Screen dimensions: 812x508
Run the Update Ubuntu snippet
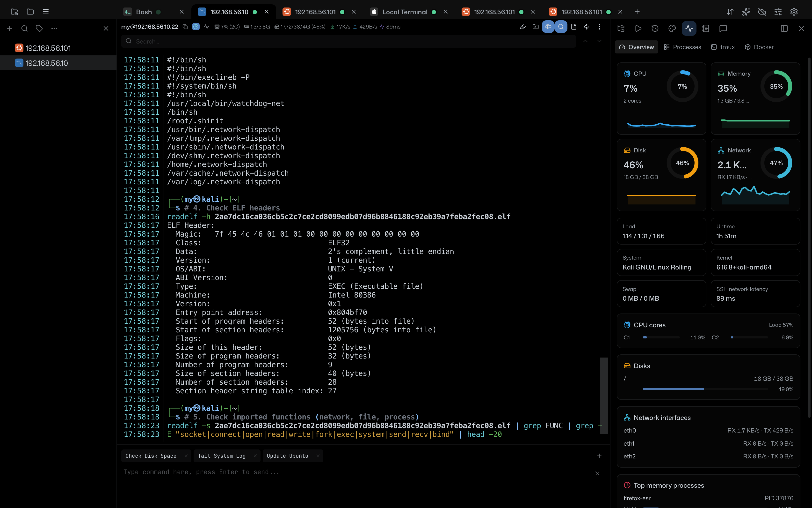tap(287, 456)
